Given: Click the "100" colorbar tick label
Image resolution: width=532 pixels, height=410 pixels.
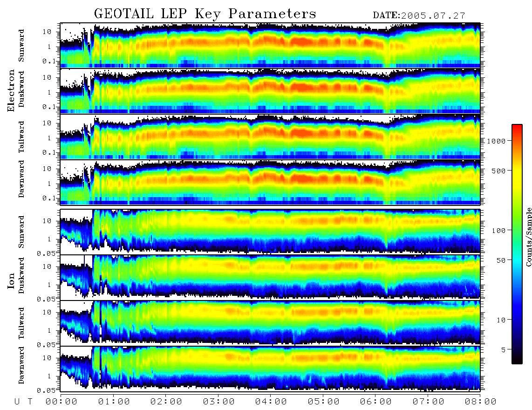Looking at the screenshot, I should coord(498,231).
